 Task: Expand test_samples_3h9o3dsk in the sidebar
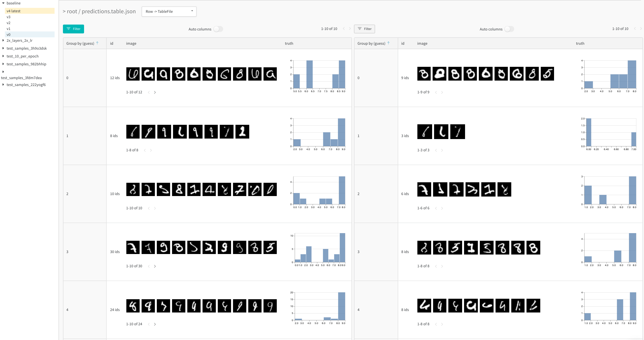point(3,48)
